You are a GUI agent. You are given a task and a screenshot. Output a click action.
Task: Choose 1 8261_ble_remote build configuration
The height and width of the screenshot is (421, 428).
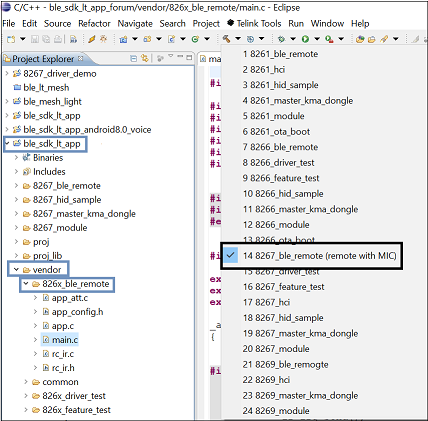point(280,54)
